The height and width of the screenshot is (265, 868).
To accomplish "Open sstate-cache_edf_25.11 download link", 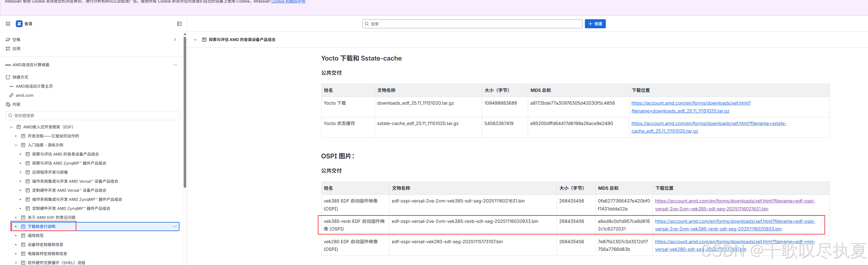I will click(709, 128).
